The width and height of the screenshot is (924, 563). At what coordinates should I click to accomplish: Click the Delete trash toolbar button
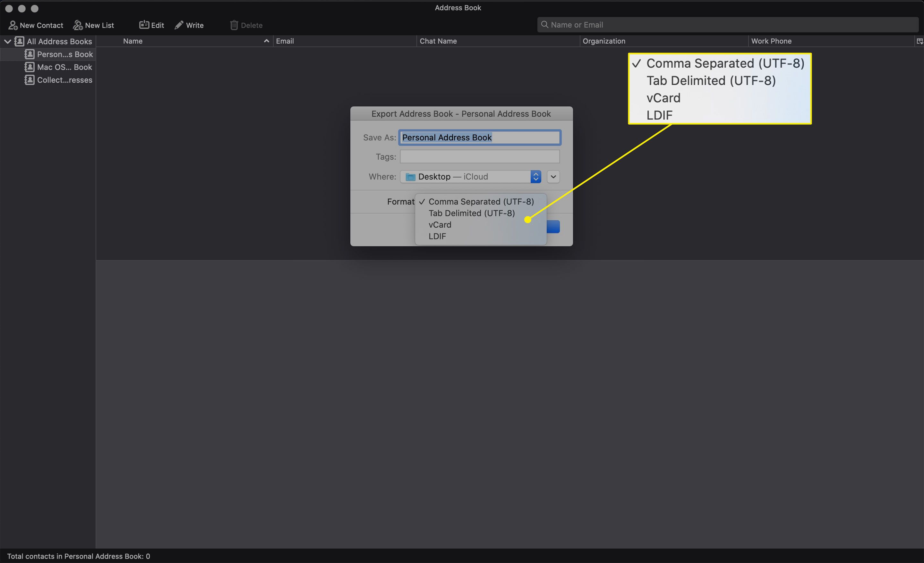point(246,25)
